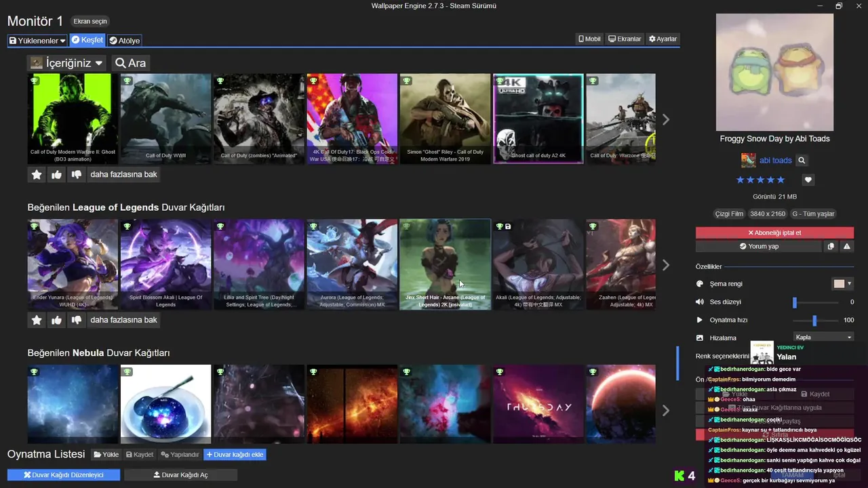The image size is (868, 488).
Task: Click trophy icon on Ghost MWII thumbnail
Action: [34, 81]
